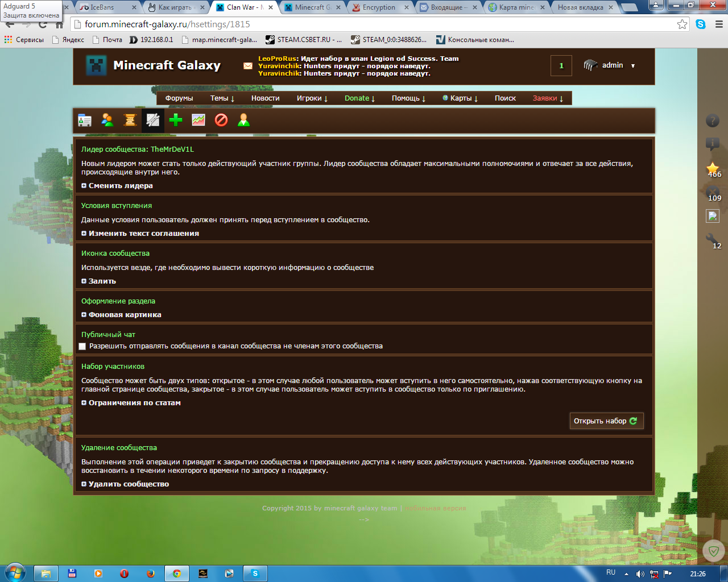Open 'Новости' in navigation menu
This screenshot has width=728, height=582.
click(266, 98)
